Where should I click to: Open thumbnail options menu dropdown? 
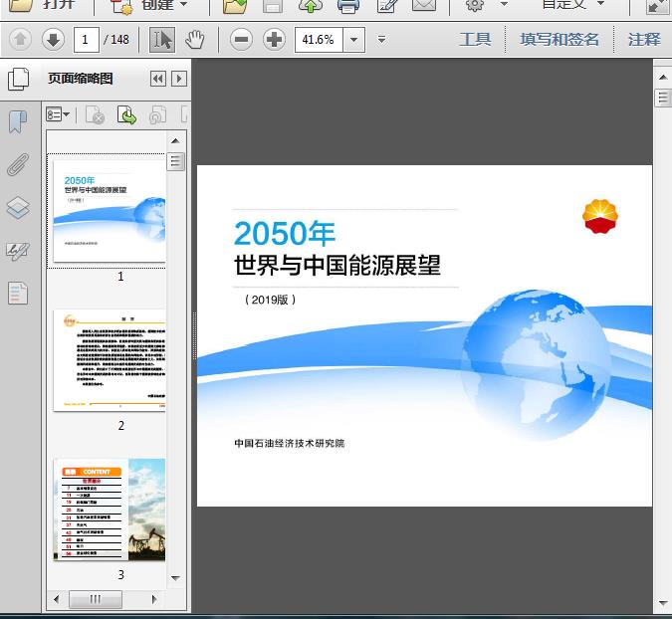[58, 114]
